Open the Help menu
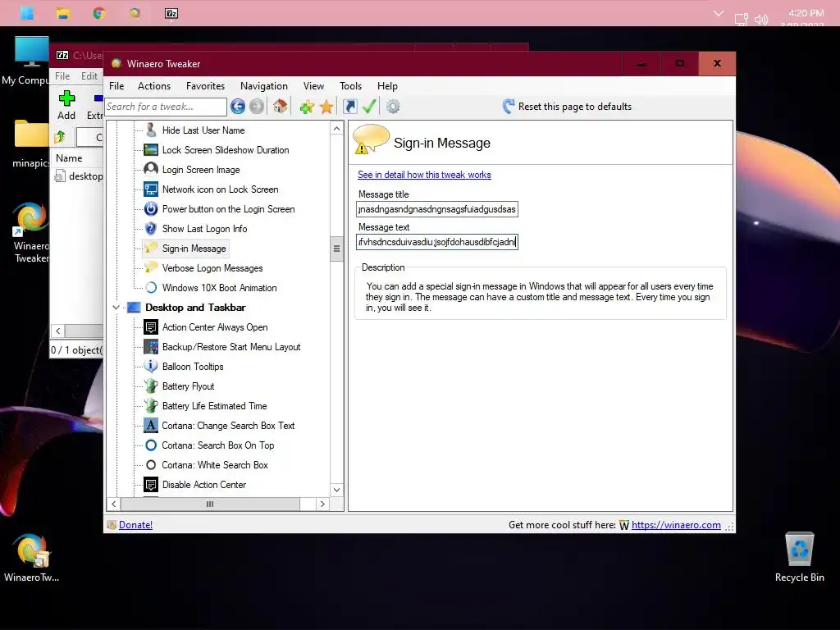This screenshot has width=840, height=630. pyautogui.click(x=387, y=85)
